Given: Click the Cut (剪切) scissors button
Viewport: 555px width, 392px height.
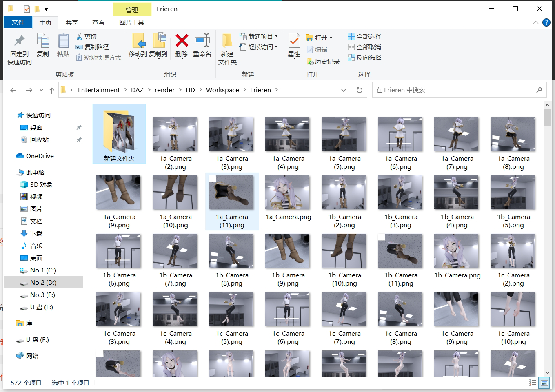Looking at the screenshot, I should 87,37.
